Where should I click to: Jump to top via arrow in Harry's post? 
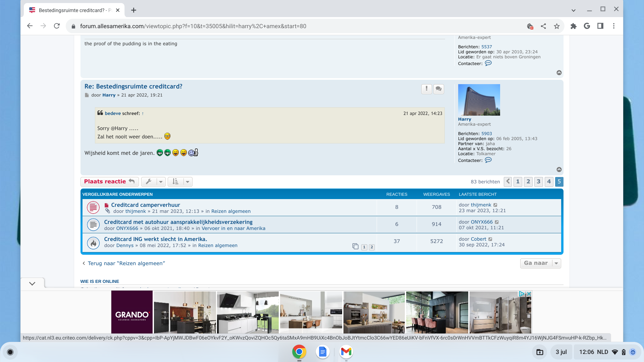(559, 170)
